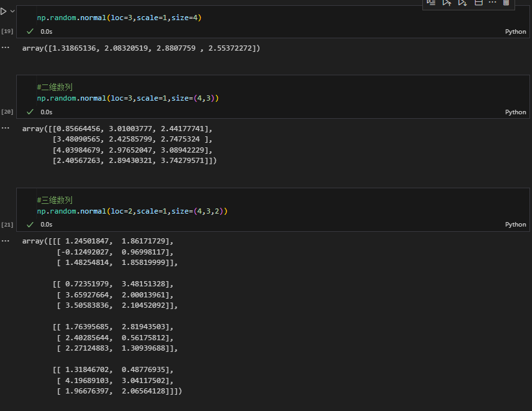This screenshot has width=532, height=411.
Task: Change the language mode 'Python' of cell 19
Action: click(x=515, y=32)
